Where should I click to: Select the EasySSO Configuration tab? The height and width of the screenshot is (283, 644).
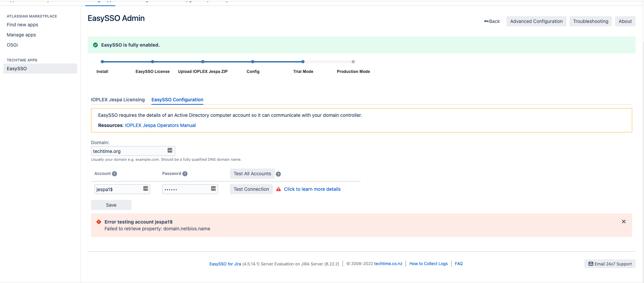click(x=177, y=100)
